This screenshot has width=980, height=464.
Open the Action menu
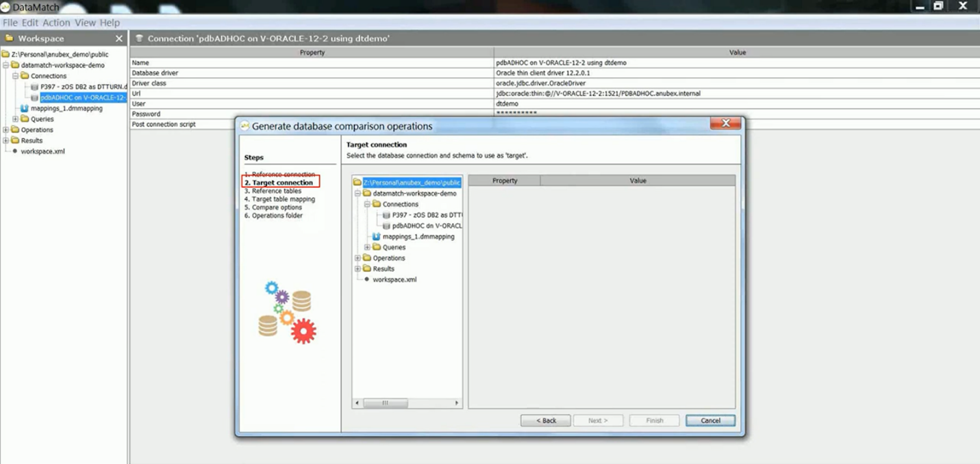point(56,23)
